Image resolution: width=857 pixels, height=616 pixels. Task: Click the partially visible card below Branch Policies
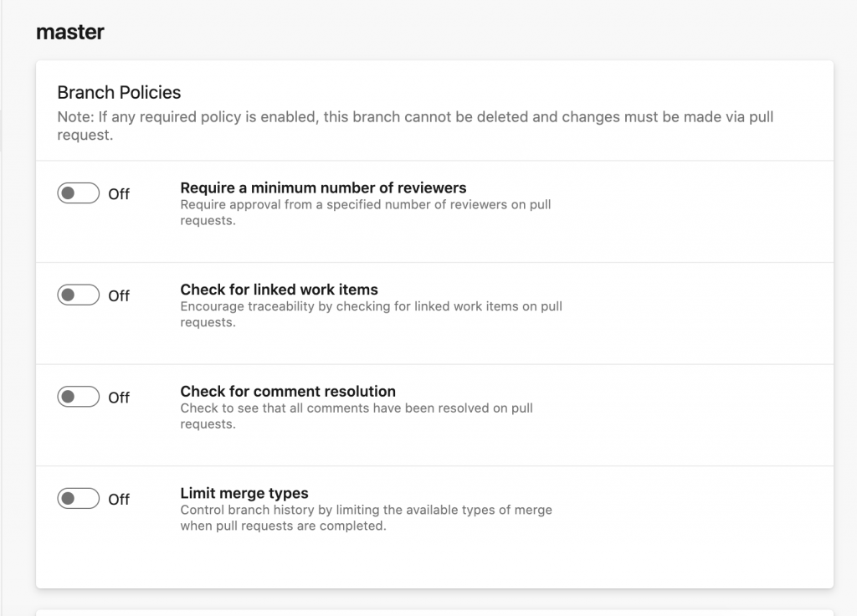[434, 612]
